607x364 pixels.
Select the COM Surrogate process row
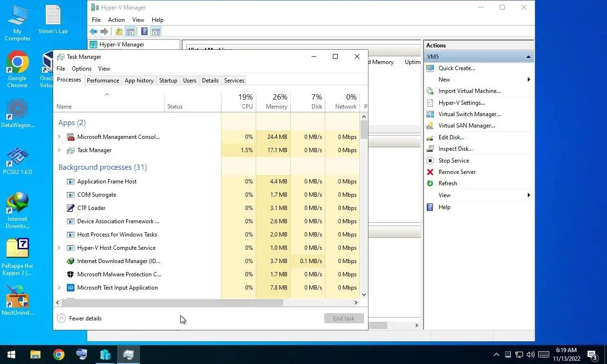[207, 195]
